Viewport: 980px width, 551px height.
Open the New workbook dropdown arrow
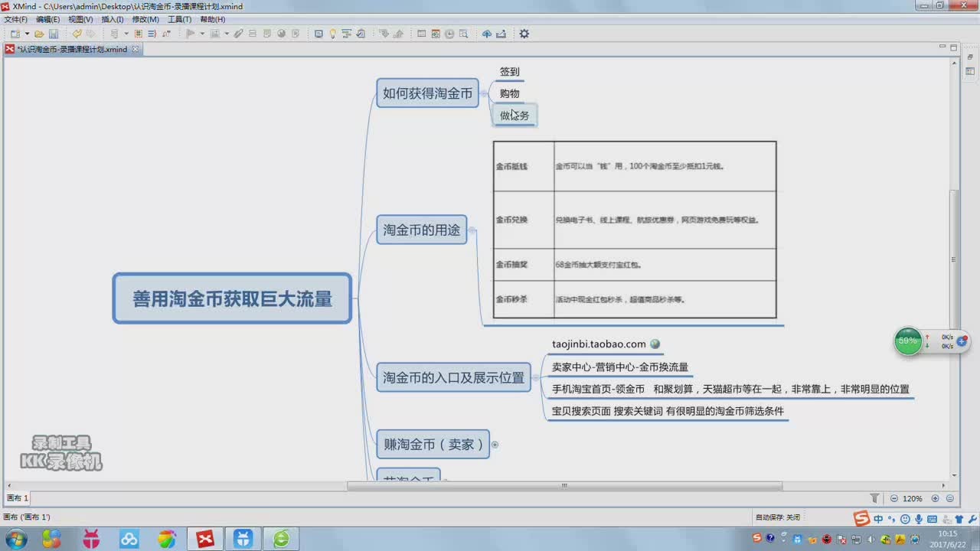pos(27,34)
